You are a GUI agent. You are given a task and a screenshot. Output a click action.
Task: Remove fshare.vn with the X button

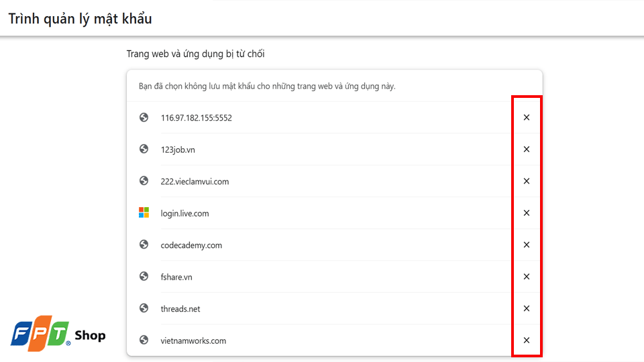click(527, 277)
